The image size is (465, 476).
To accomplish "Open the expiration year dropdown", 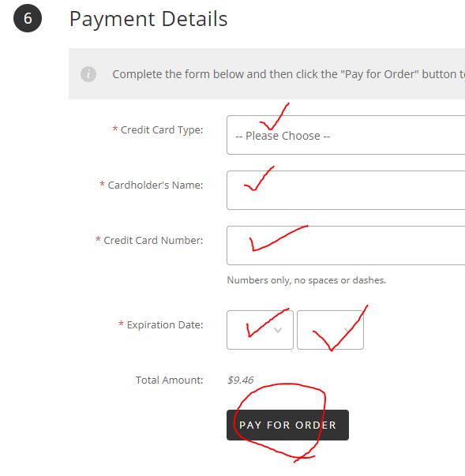I will (x=330, y=330).
